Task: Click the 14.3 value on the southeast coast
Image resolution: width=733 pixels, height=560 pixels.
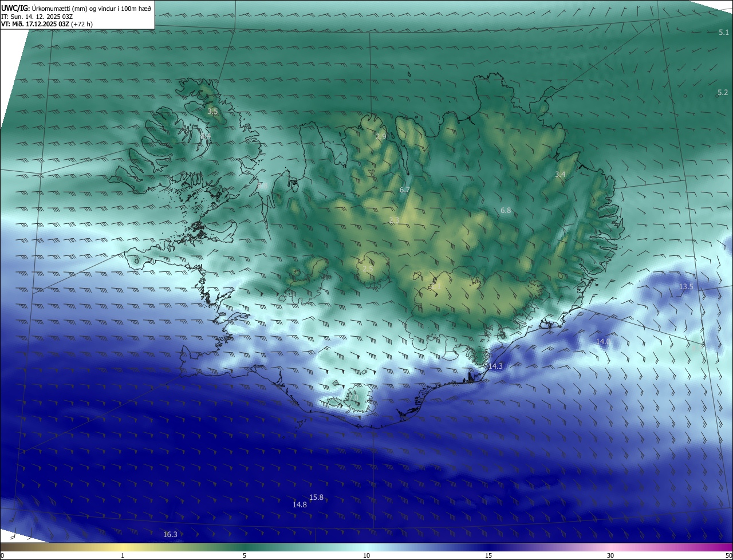Action: coord(495,366)
